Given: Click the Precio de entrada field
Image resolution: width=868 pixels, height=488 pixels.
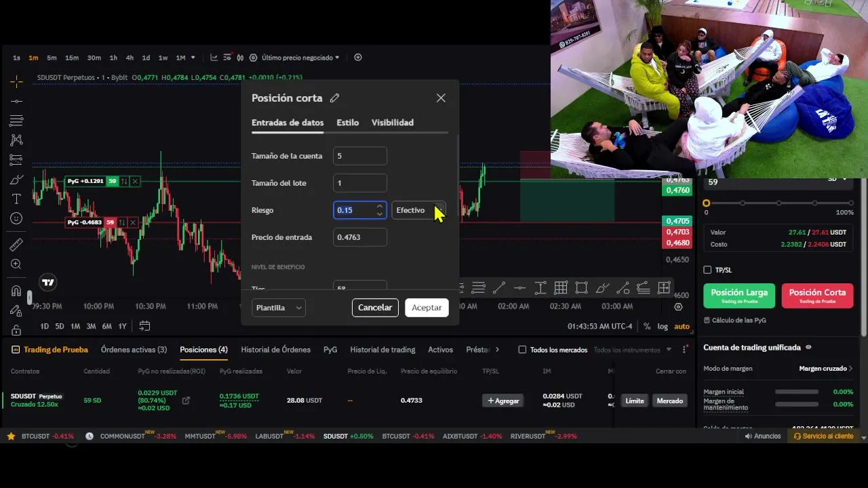Looking at the screenshot, I should click(360, 237).
